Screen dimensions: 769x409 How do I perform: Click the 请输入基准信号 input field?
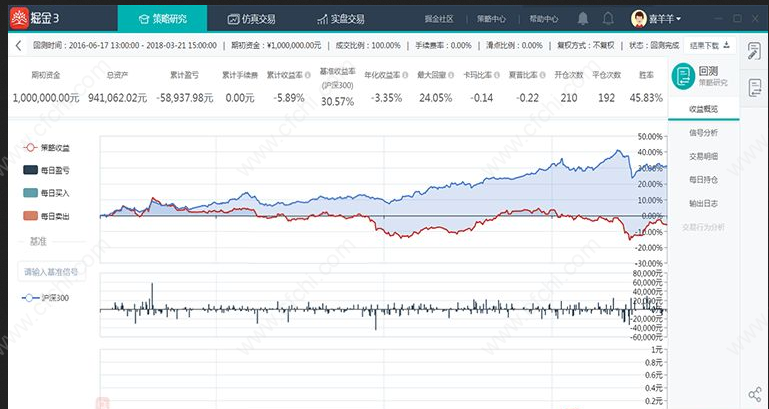tap(51, 271)
